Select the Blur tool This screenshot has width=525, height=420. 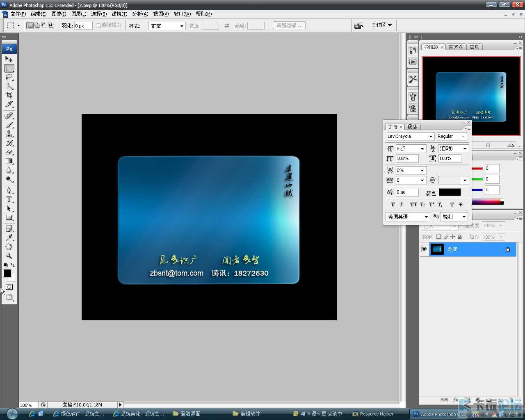[x=9, y=170]
